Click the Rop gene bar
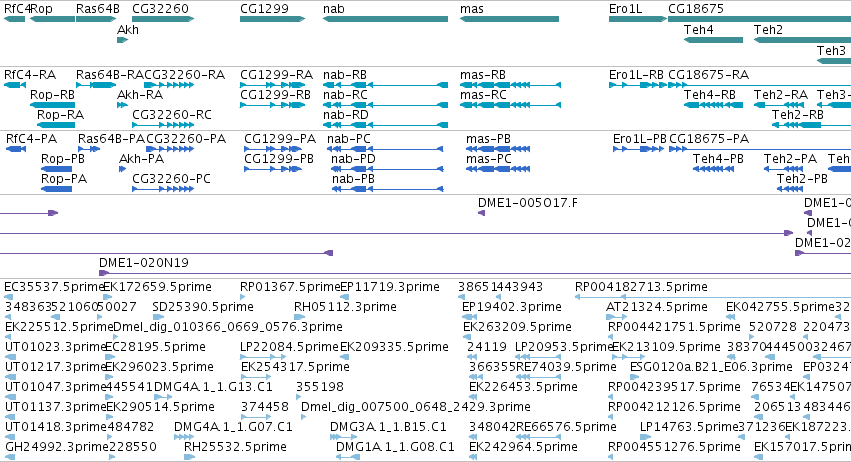The width and height of the screenshot is (851, 462). (52, 19)
